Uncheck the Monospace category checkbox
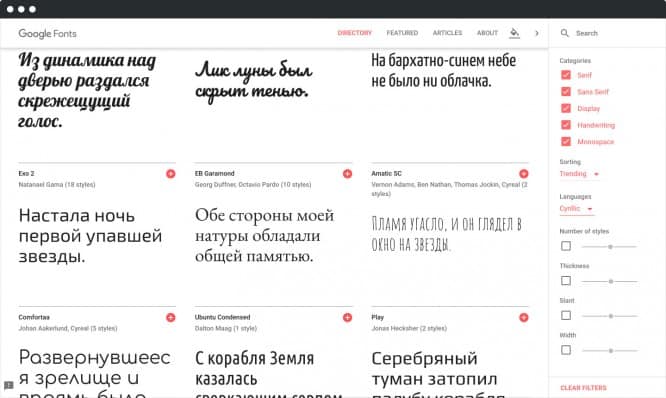 coord(566,141)
